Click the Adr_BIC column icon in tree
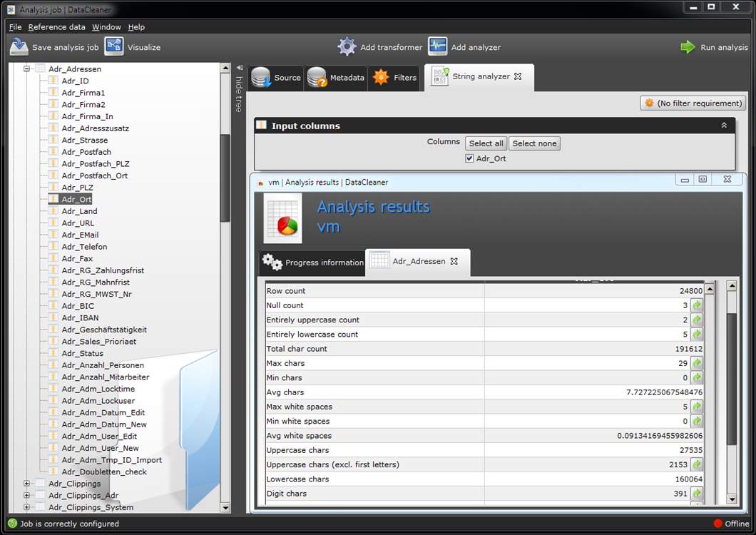This screenshot has height=535, width=756. click(53, 305)
